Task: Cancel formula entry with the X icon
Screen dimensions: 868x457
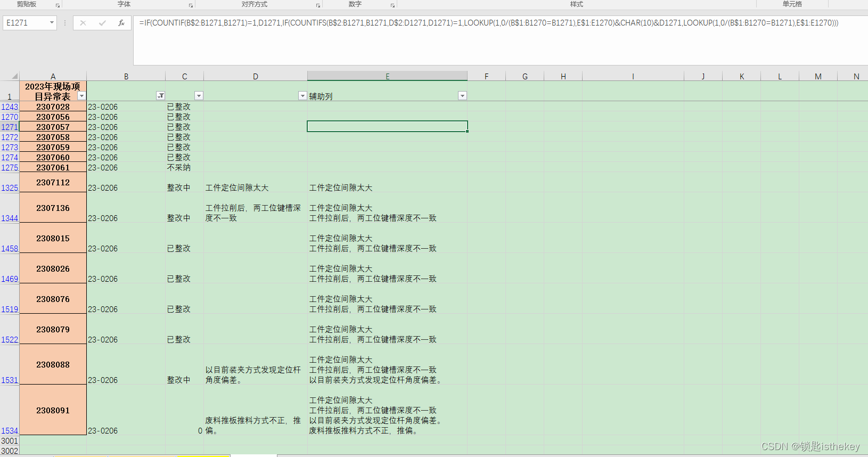Action: coord(83,23)
